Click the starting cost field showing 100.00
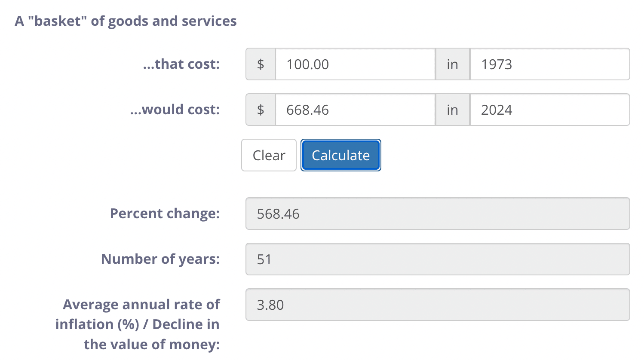Viewport: 644px width, 360px height. [355, 64]
